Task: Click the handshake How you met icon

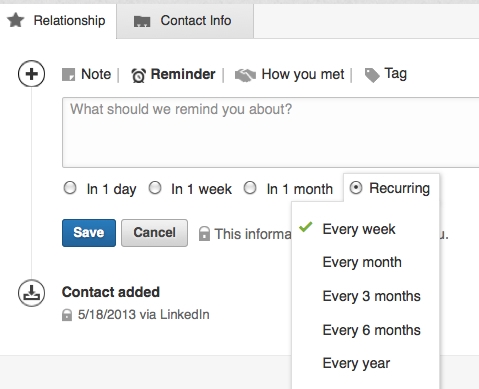Action: coord(245,75)
